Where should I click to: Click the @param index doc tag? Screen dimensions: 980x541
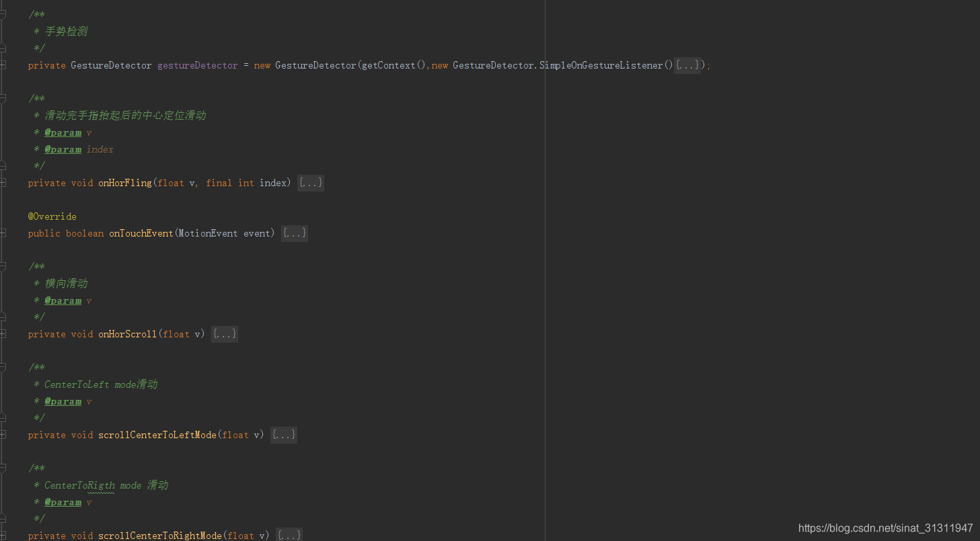[79, 149]
